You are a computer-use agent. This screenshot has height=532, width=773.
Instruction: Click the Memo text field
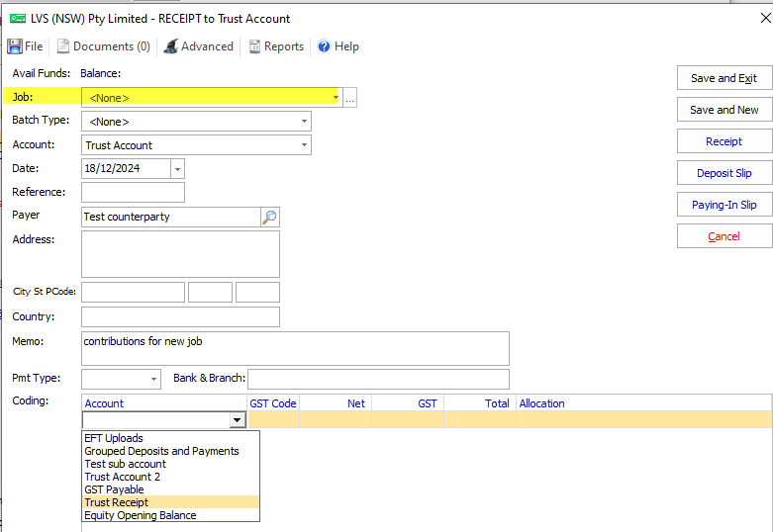(295, 348)
